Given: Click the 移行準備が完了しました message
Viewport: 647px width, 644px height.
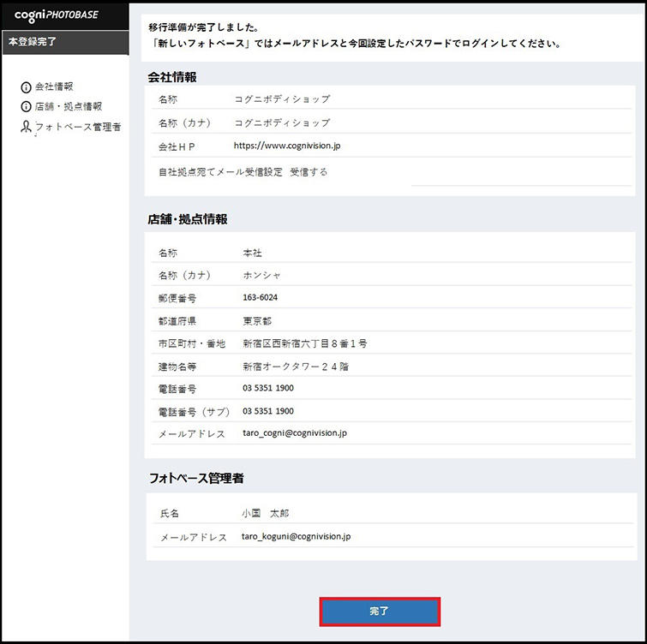Looking at the screenshot, I should [x=204, y=27].
